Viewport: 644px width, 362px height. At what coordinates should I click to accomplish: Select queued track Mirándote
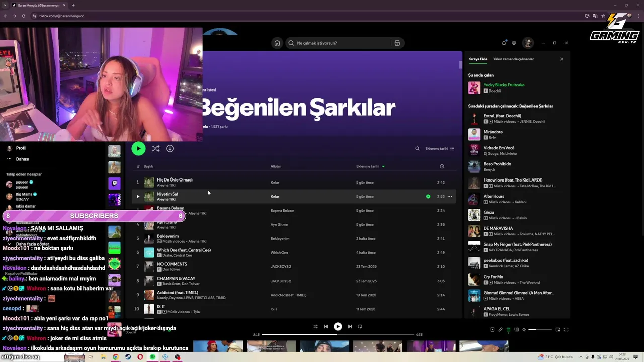pos(493,132)
